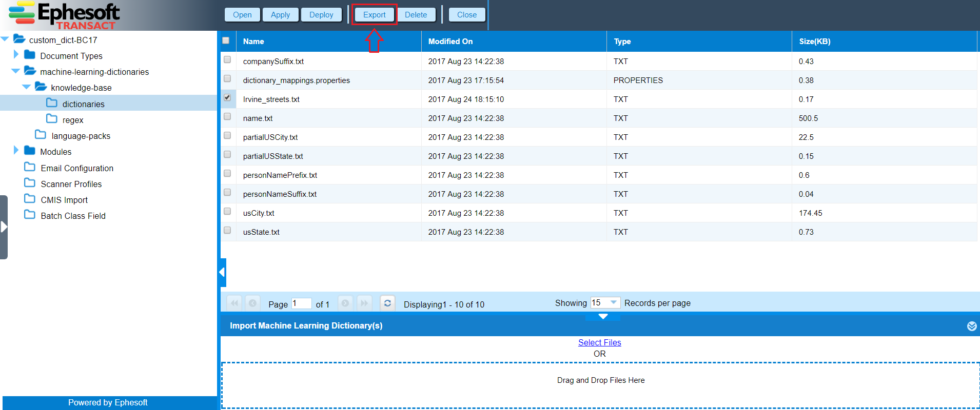Click the Open button
Viewport: 980px width, 410px height.
point(242,15)
